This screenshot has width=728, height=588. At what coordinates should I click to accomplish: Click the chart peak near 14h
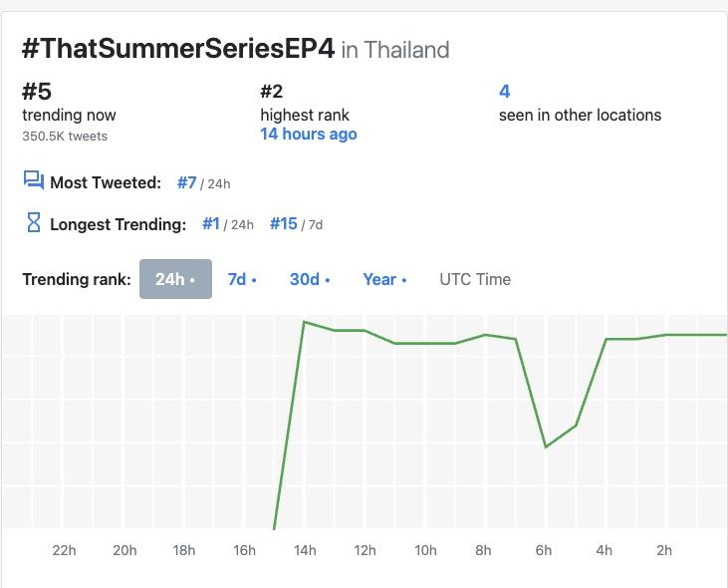pos(304,322)
